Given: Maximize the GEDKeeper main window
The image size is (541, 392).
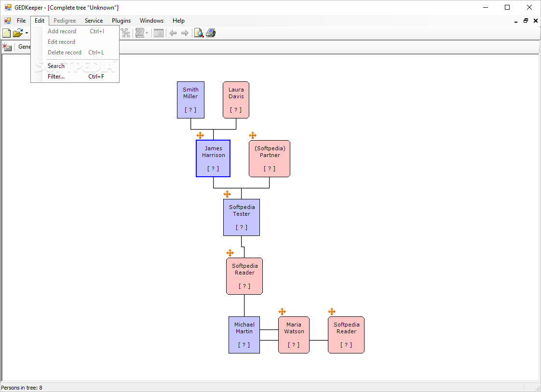Looking at the screenshot, I should 507,7.
